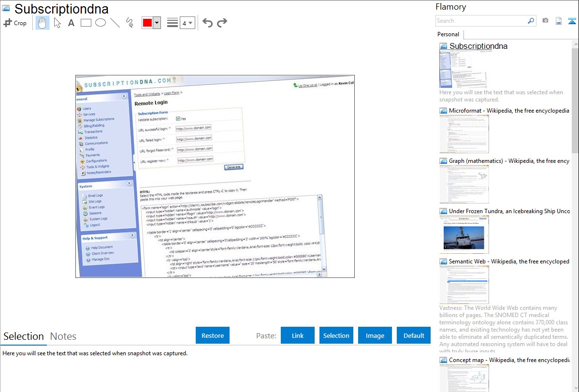Open Semantic Web snapshot title
Screen dimensions: 579x392
tap(509, 261)
